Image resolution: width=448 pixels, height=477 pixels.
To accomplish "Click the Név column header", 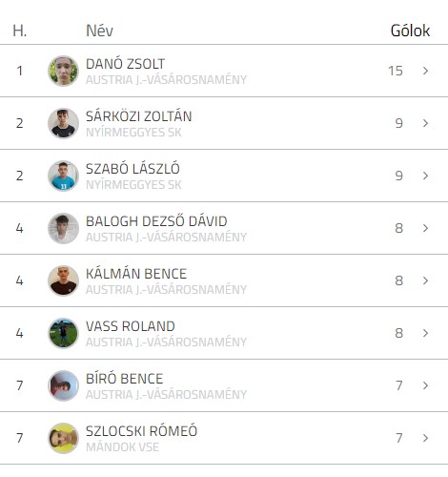I will coord(99,31).
